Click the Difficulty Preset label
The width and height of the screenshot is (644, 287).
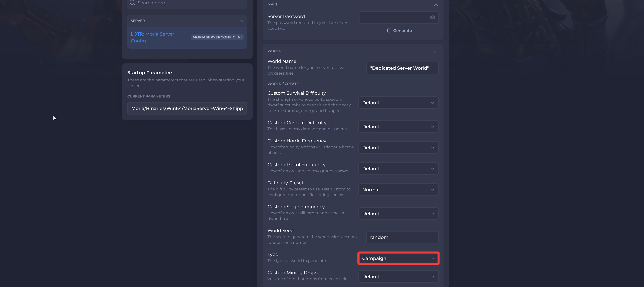(x=285, y=183)
